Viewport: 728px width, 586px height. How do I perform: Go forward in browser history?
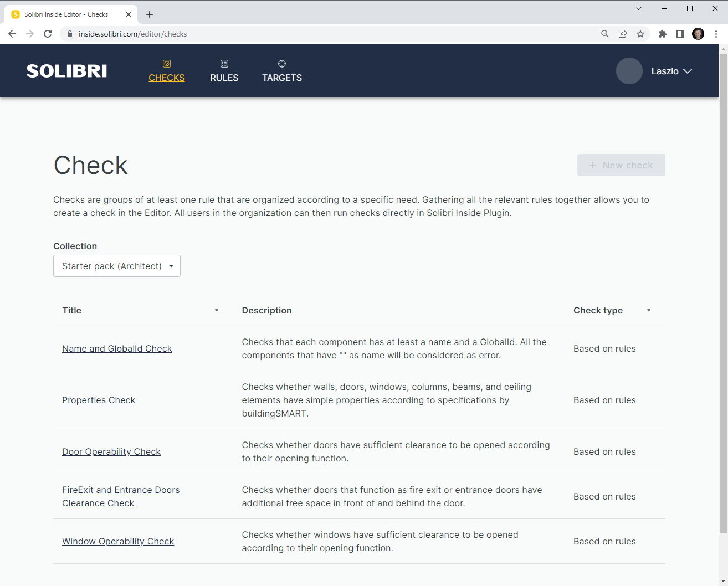pos(30,34)
